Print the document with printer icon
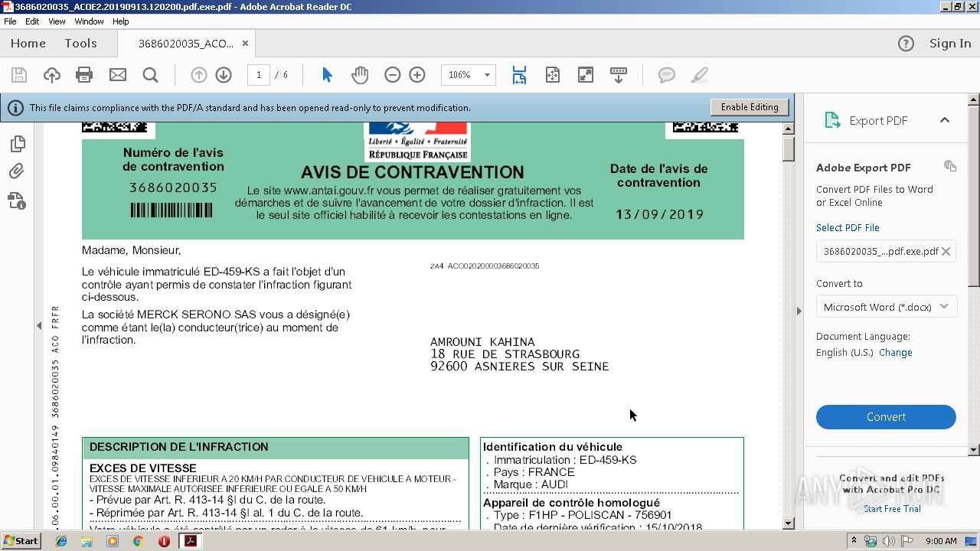 coord(84,75)
